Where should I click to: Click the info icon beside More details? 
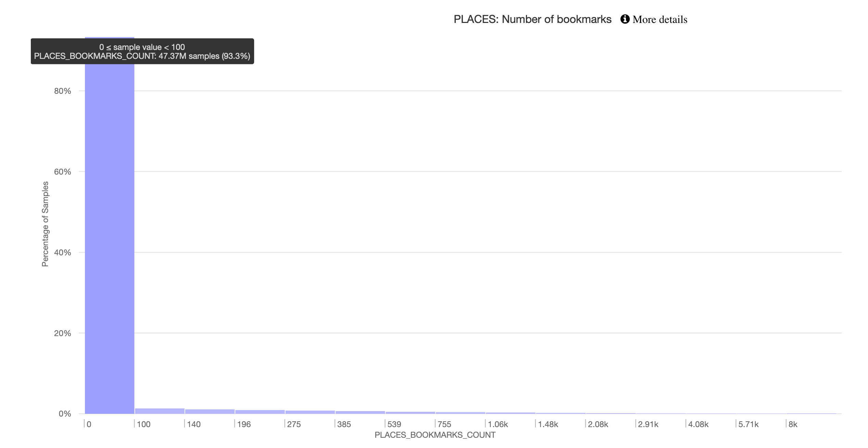625,19
